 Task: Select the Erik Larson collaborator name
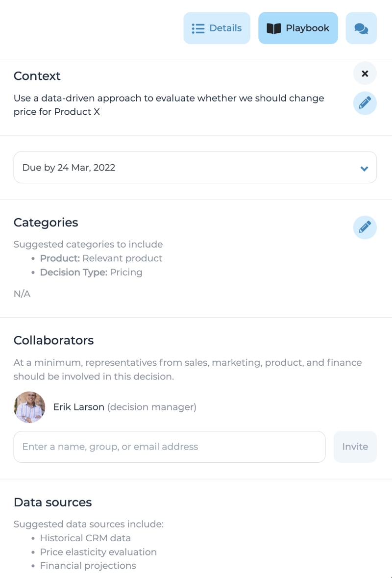click(79, 407)
